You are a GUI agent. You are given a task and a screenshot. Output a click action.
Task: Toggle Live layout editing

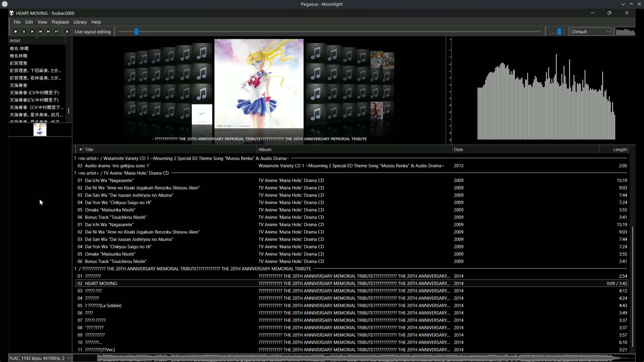pos(93,32)
